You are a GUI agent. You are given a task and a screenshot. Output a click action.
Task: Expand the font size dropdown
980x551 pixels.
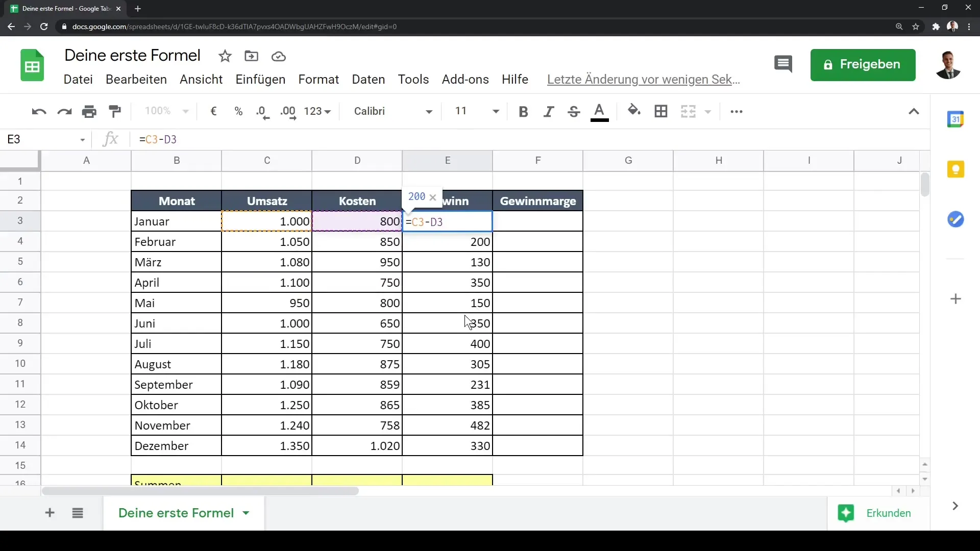(496, 111)
